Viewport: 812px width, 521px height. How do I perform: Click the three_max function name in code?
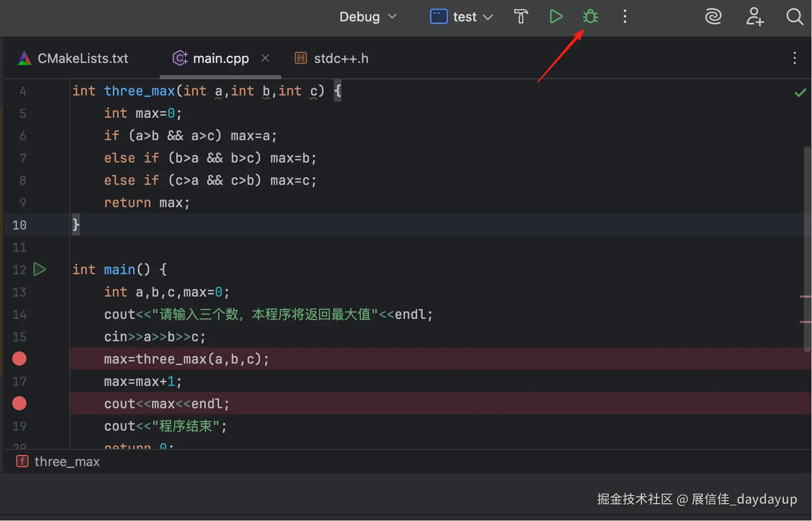click(x=139, y=91)
